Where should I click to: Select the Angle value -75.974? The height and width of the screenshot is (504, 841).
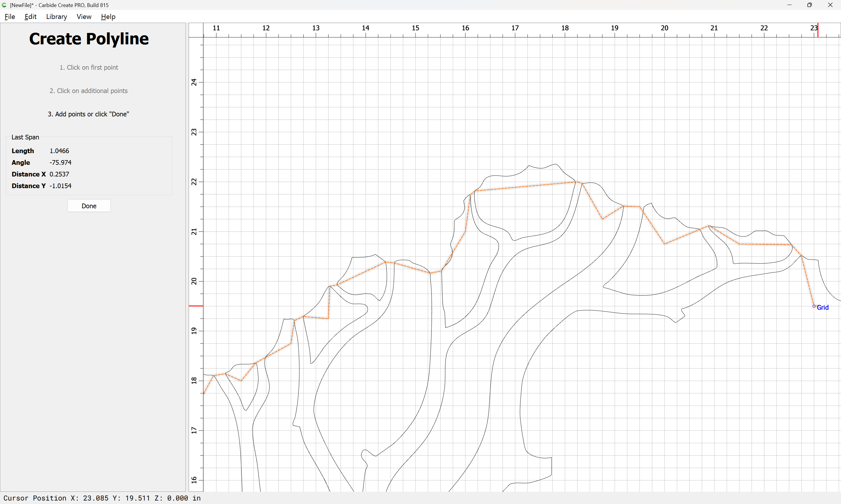click(x=60, y=162)
